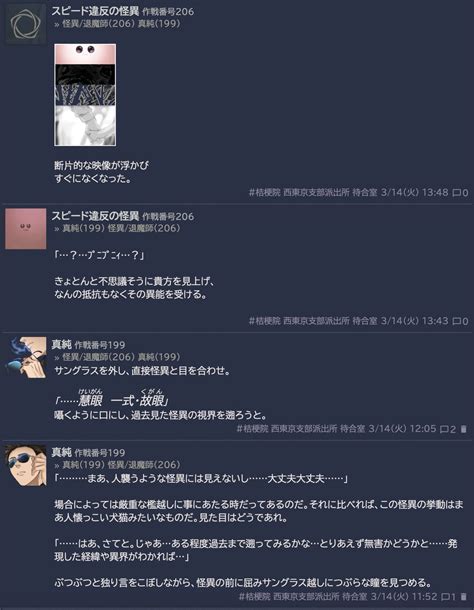Viewport: 474px width, 610px height.
Task: Click the avatar of the man removing sunglasses
Action: [x=26, y=358]
